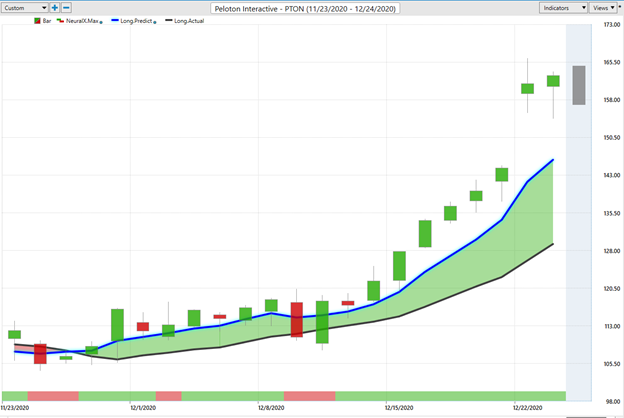Click the minus zoom-out icon
The height and width of the screenshot is (418, 624).
(x=66, y=8)
